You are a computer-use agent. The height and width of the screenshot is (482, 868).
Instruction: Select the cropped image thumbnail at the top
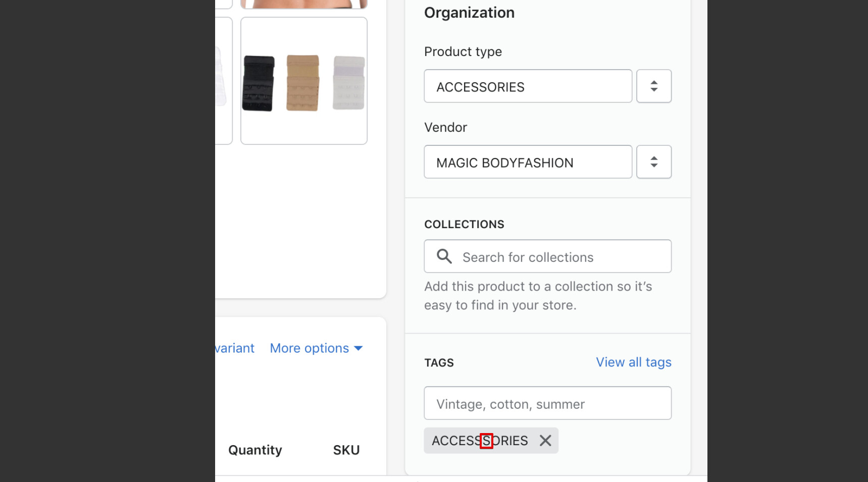tap(304, 5)
